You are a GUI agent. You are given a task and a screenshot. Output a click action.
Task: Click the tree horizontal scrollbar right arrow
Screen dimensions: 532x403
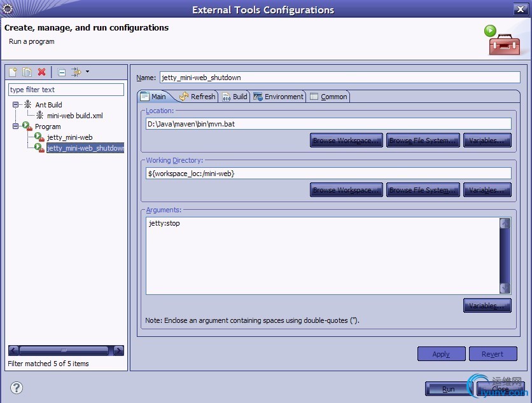119,350
